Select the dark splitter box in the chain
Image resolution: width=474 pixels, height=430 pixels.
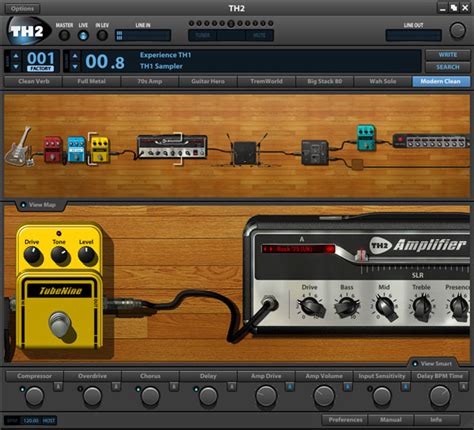pyautogui.click(x=315, y=152)
